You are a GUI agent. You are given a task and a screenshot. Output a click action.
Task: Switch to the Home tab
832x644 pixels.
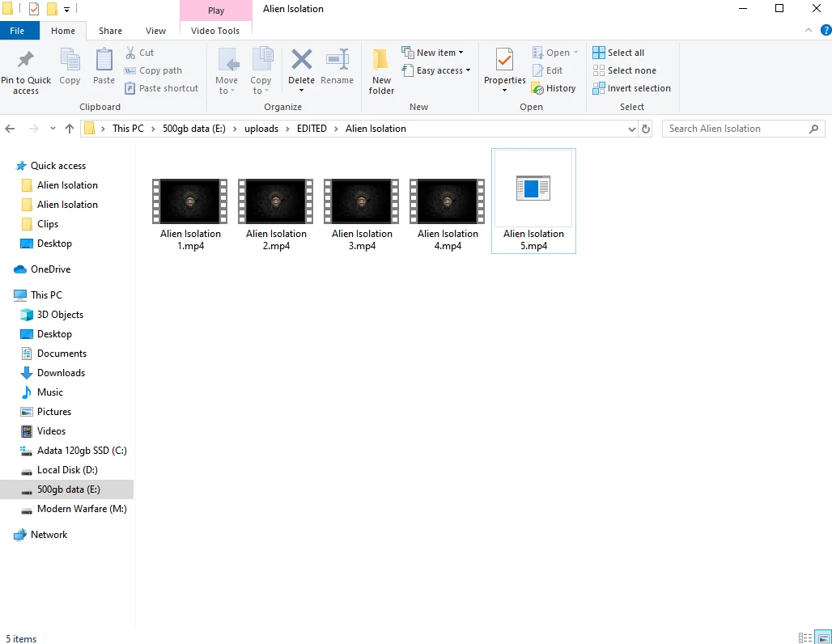(63, 31)
